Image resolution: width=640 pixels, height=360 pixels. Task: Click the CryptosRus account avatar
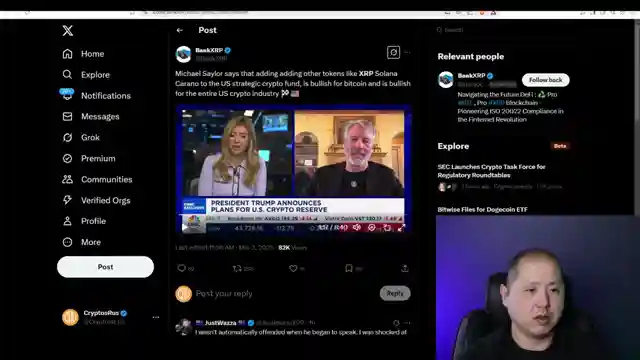[x=70, y=317]
